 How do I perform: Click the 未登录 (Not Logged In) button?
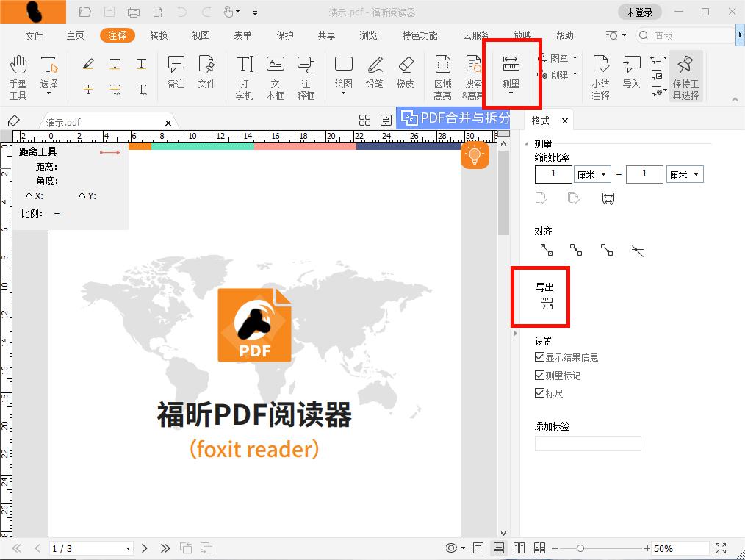pos(639,11)
